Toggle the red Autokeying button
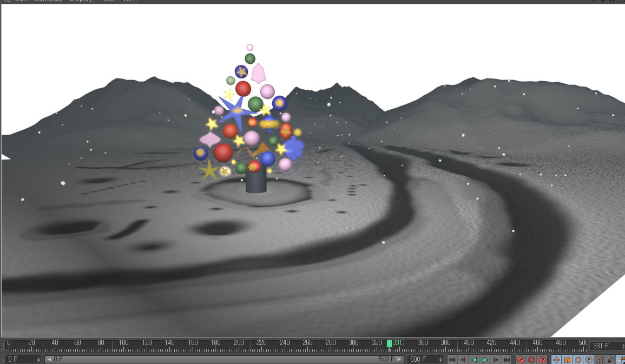This screenshot has width=625, height=364. click(531, 360)
